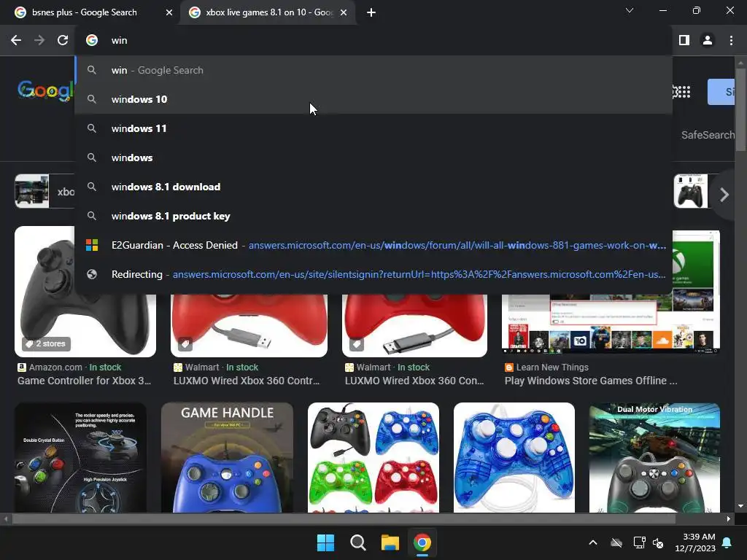This screenshot has width=747, height=560.
Task: Click Chrome icon in taskbar
Action: pos(422,542)
